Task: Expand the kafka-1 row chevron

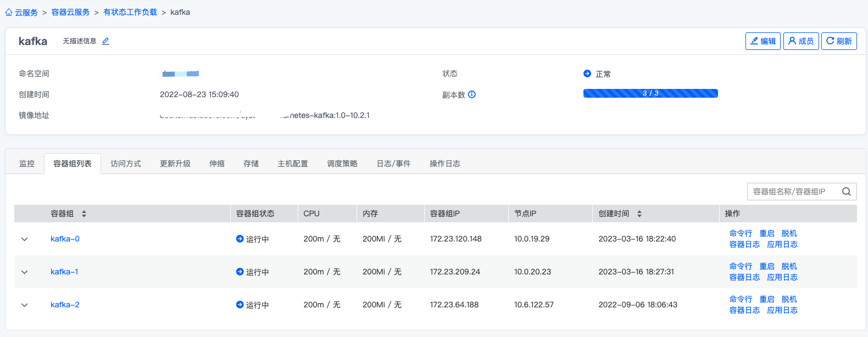Action: click(x=24, y=272)
